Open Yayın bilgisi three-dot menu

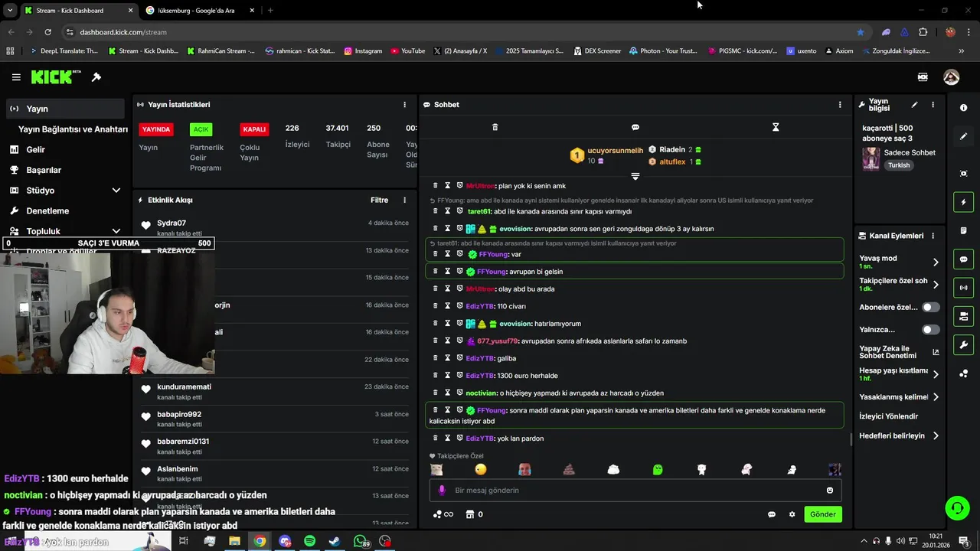[x=933, y=105]
